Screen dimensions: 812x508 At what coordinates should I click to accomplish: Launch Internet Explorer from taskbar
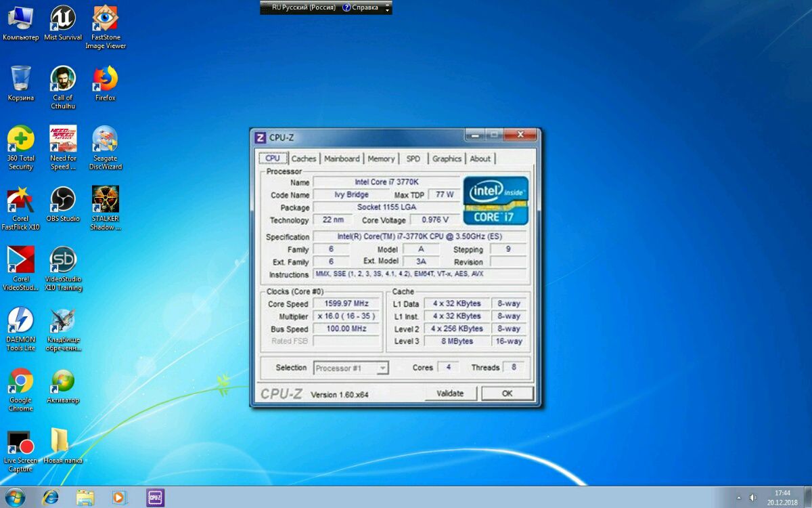[x=50, y=497]
